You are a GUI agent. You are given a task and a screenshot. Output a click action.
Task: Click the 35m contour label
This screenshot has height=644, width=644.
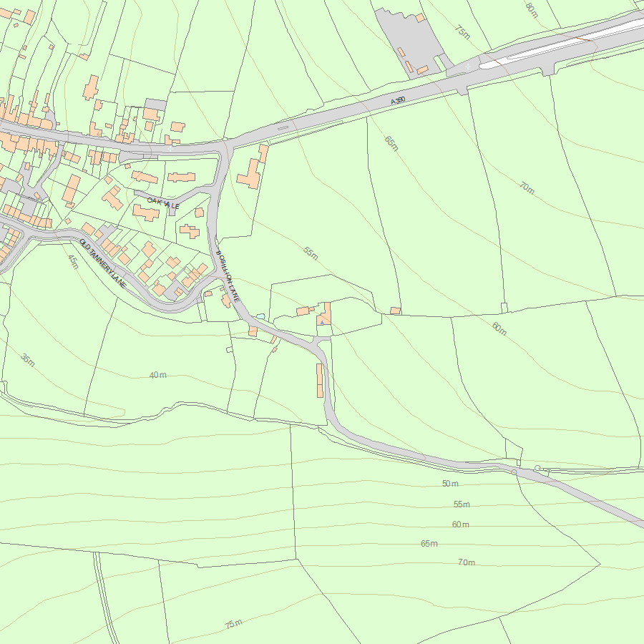[28, 360]
